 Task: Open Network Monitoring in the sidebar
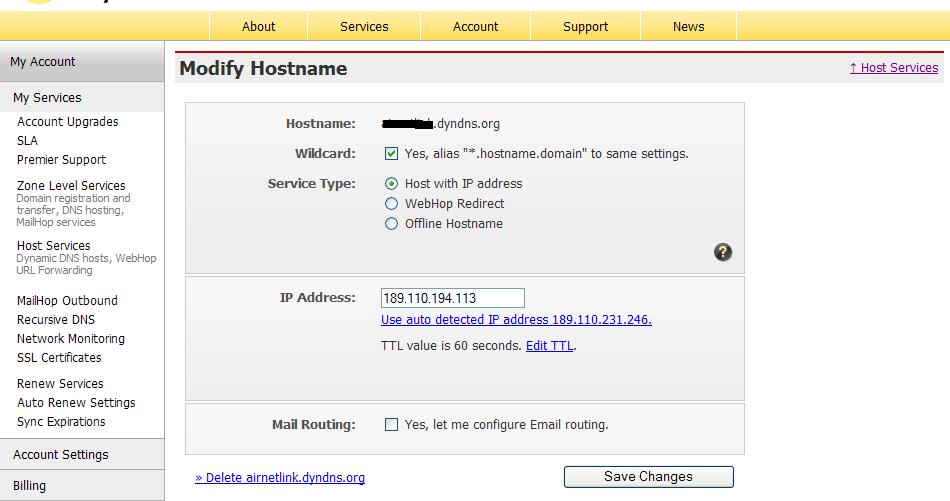click(x=71, y=339)
